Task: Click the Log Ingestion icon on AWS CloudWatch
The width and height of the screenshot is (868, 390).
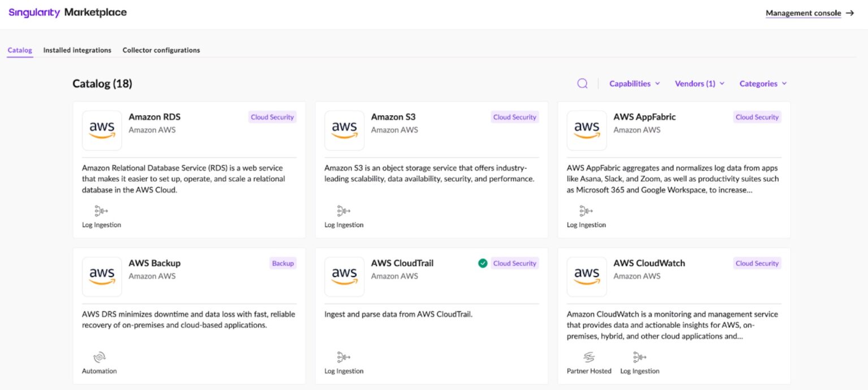Action: [x=640, y=357]
